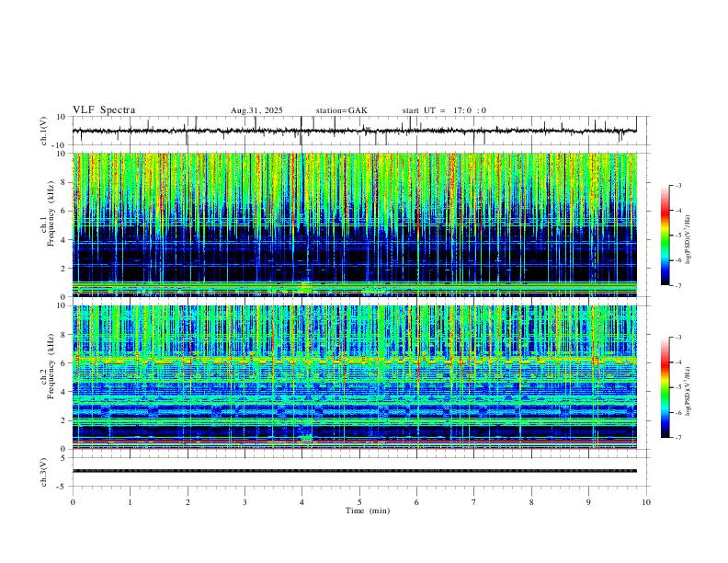Image resolution: width=728 pixels, height=563 pixels.
Task: Click the lower PSD color scale bar
Action: point(665,387)
